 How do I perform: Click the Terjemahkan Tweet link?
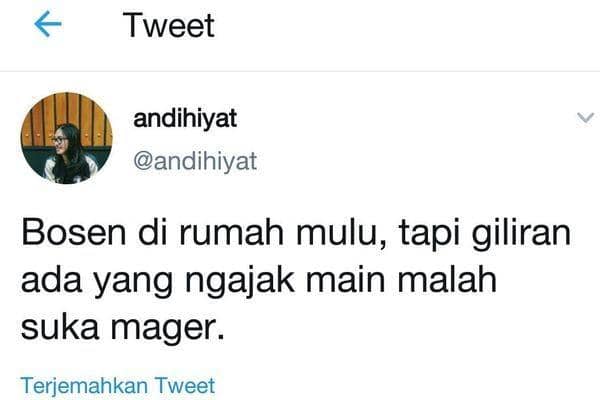coord(118,385)
